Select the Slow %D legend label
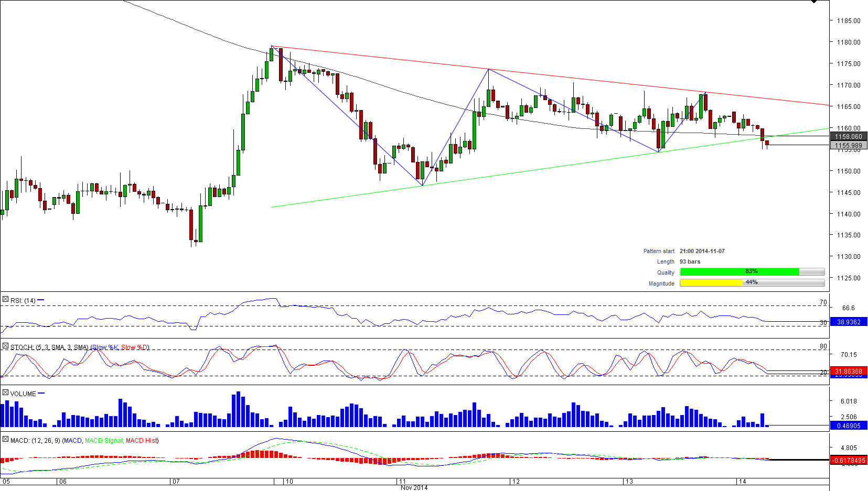 [134, 347]
